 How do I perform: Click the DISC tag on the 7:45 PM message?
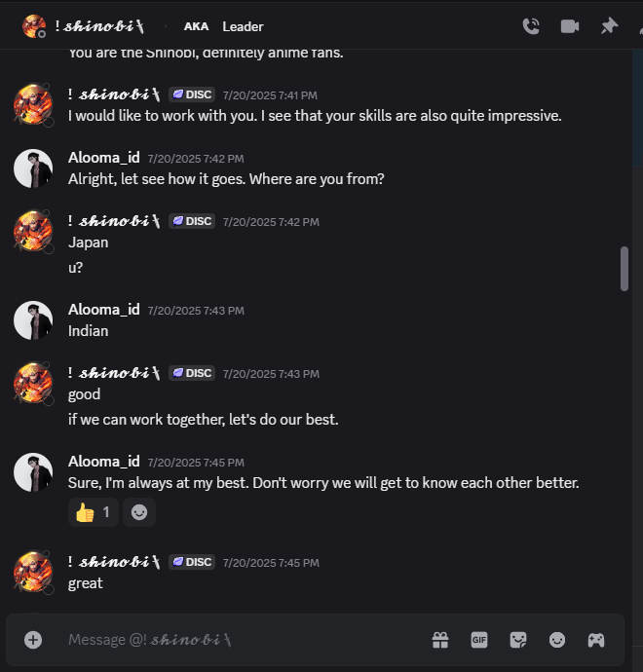coord(192,562)
